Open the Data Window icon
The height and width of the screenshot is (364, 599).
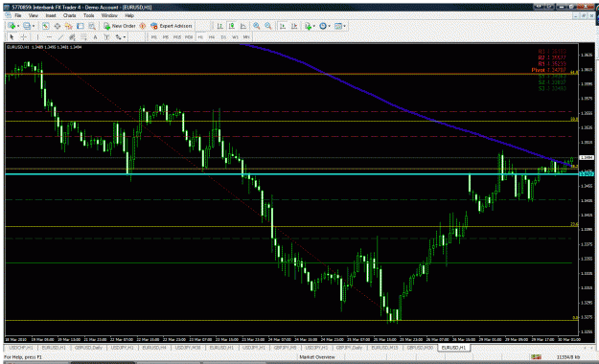[x=58, y=26]
